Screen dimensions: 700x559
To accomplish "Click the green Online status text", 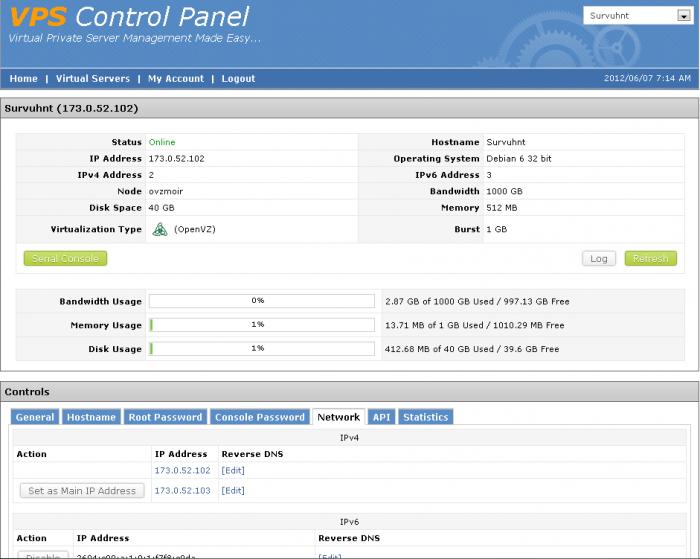I will coord(162,142).
